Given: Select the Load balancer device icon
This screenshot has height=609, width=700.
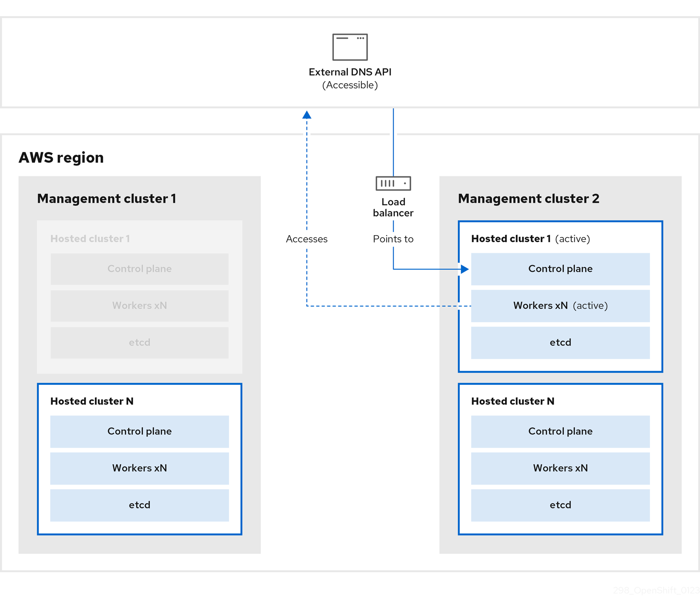Looking at the screenshot, I should point(393,183).
